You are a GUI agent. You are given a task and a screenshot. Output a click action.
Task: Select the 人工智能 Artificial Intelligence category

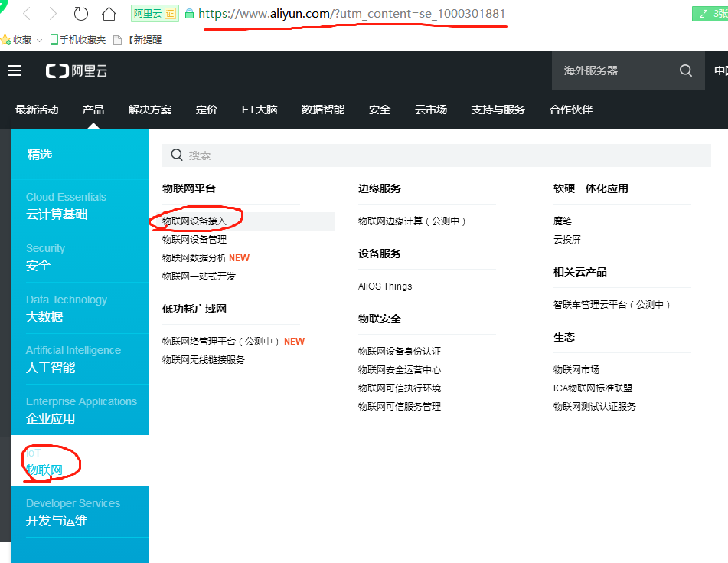point(80,358)
